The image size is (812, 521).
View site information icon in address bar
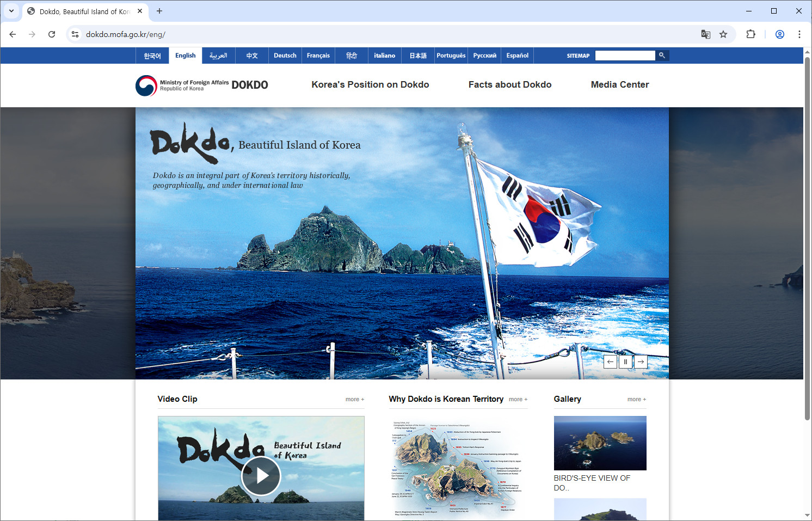75,34
